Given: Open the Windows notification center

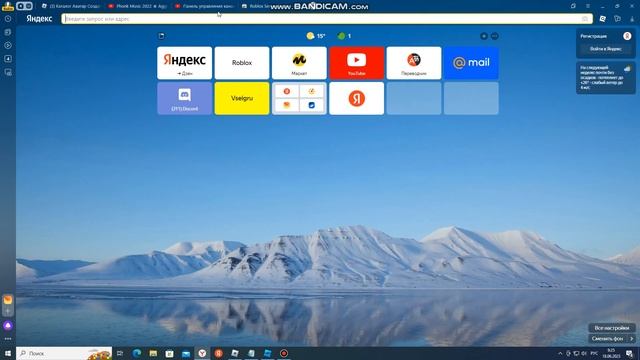Looking at the screenshot, I should [x=629, y=353].
